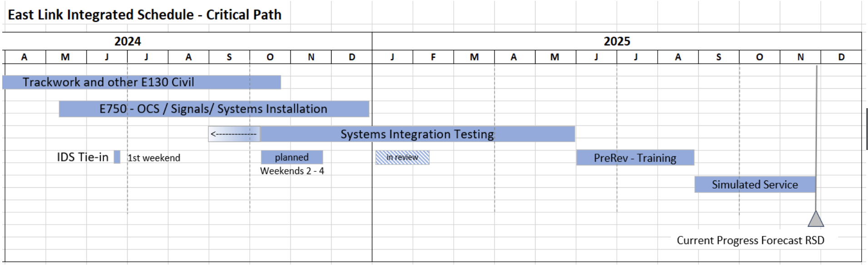This screenshot has width=868, height=265.
Task: Click the Simulated Service bar
Action: point(754,185)
